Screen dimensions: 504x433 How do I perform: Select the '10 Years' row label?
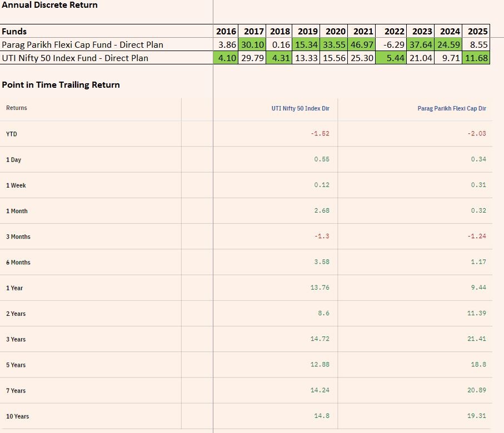(x=18, y=416)
